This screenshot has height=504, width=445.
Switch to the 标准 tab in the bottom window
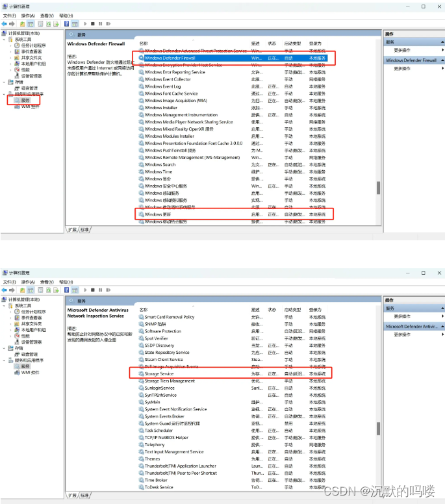85,496
